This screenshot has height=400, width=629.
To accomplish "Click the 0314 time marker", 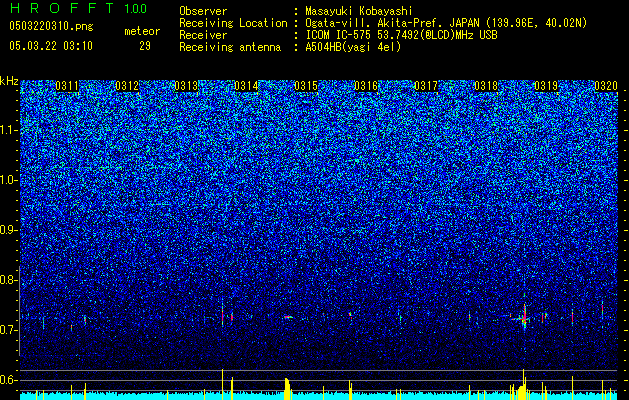I will [246, 86].
